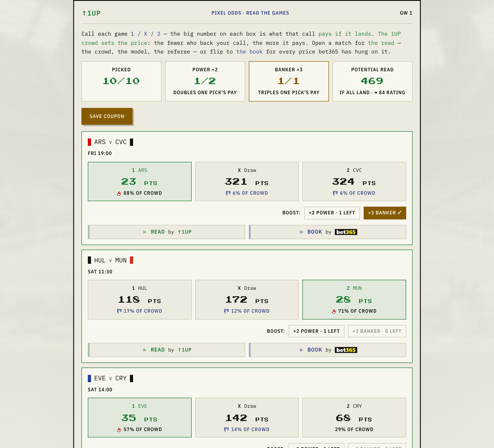Image resolution: width=494 pixels, height=448 pixels.
Task: Click flame icon beside 71% of crowd
Action: click(334, 311)
